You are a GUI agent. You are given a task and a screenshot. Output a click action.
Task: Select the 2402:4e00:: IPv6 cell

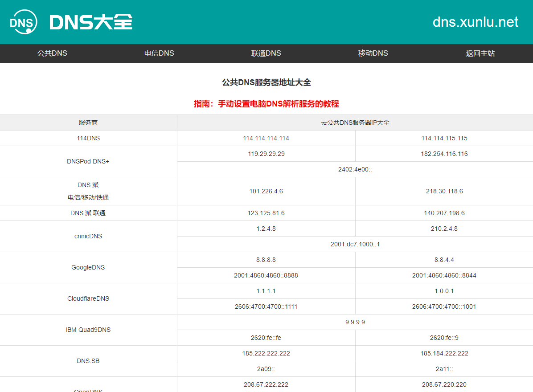pos(355,170)
